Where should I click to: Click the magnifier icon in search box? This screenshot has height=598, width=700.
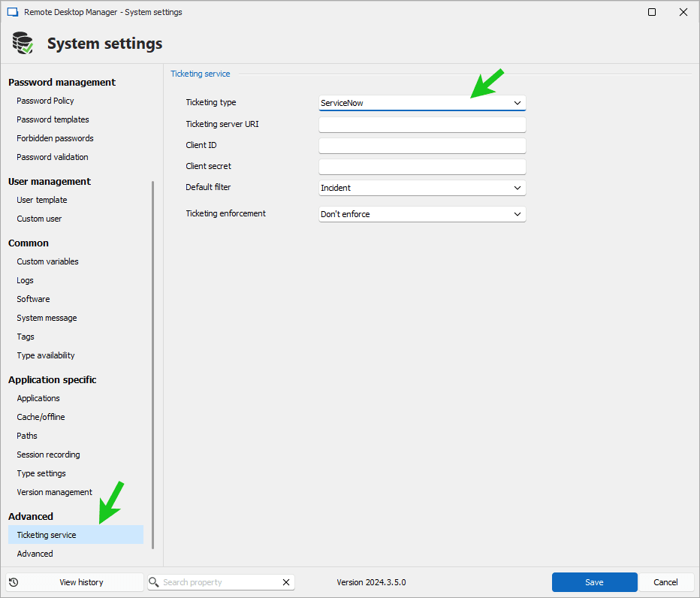(154, 582)
